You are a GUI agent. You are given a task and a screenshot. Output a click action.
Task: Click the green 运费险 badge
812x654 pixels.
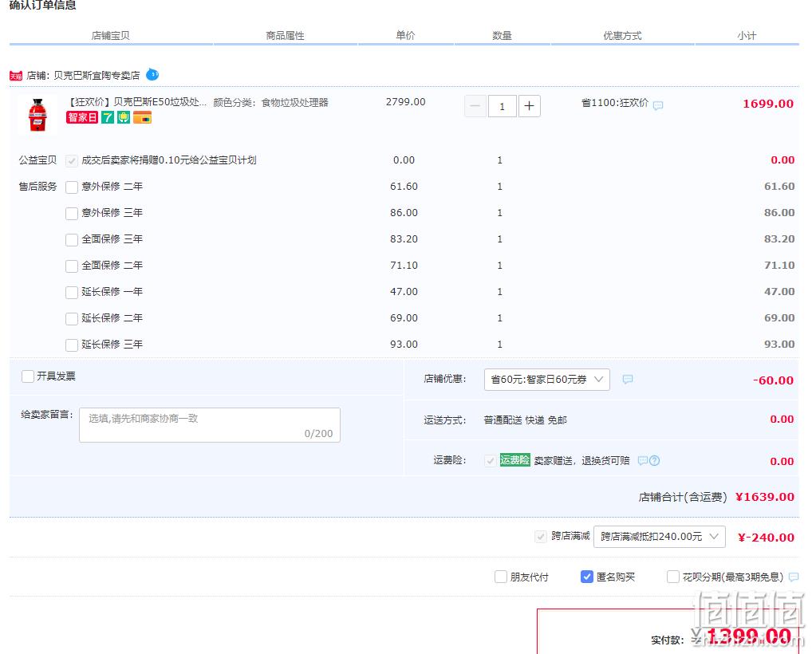(x=514, y=460)
